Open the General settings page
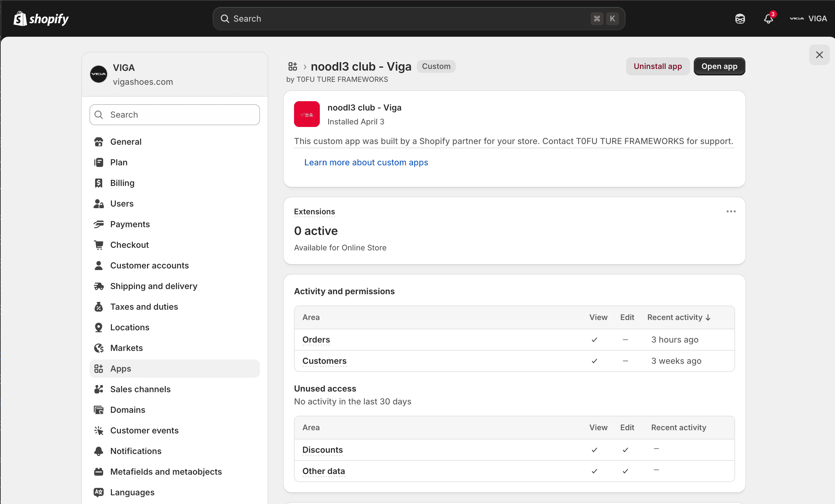Screen dimensions: 835x504 tap(174, 141)
